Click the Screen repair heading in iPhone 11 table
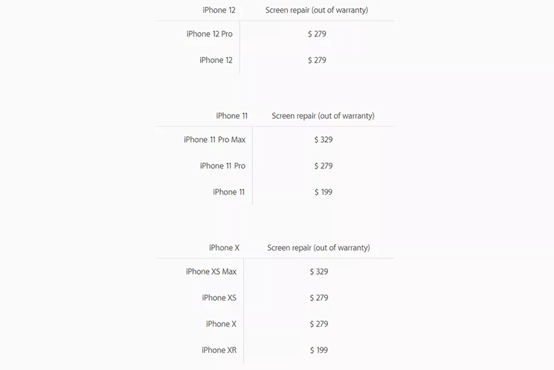The height and width of the screenshot is (370, 554). point(323,116)
